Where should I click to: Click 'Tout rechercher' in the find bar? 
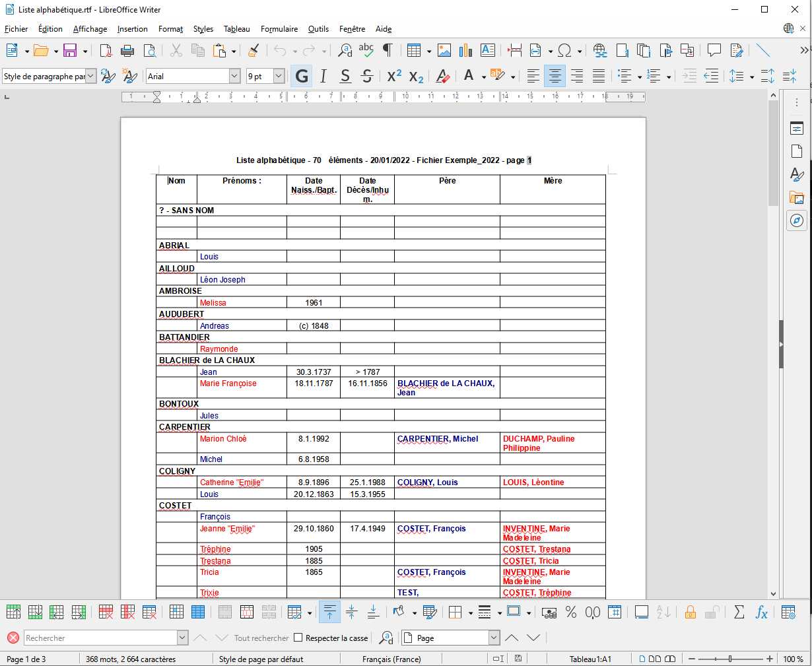[260, 637]
